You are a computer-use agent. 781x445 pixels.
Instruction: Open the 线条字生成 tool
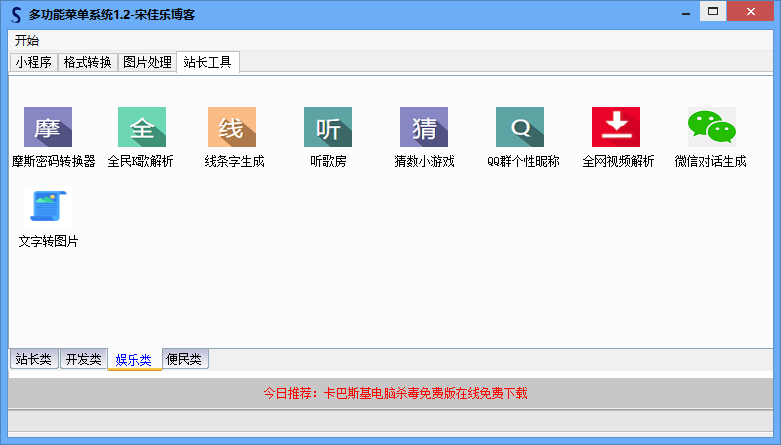click(x=232, y=128)
